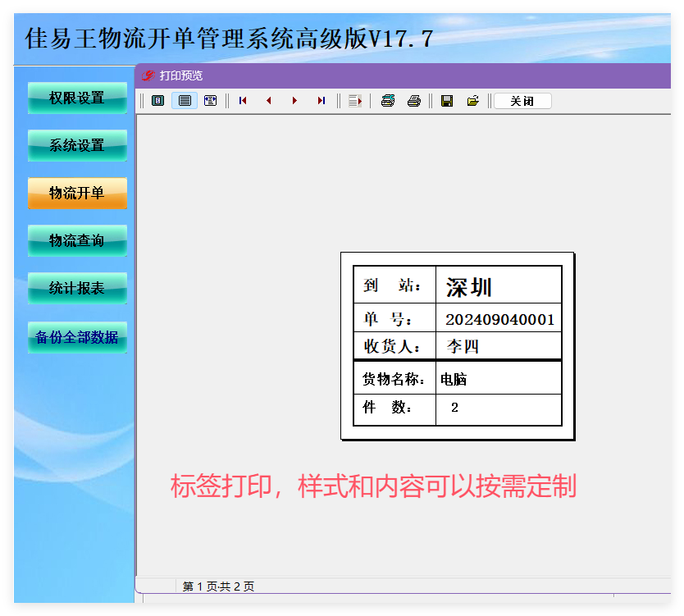The width and height of the screenshot is (684, 616).
Task: Click the 件 数: label
Action: 387,407
